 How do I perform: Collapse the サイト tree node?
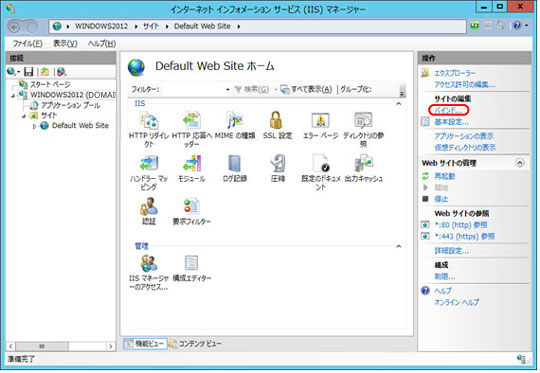[24, 116]
